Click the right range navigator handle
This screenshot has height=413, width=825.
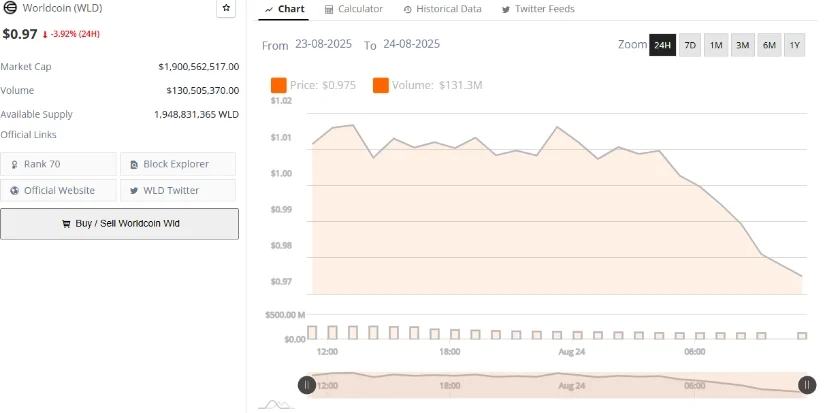coord(807,385)
